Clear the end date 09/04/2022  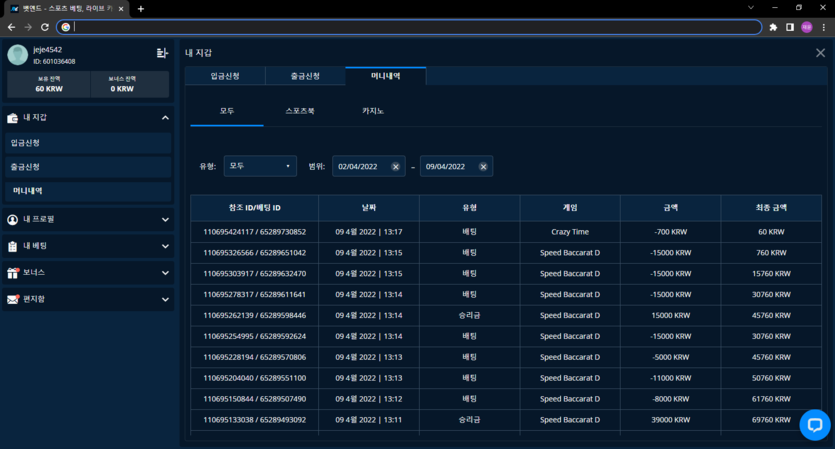483,167
